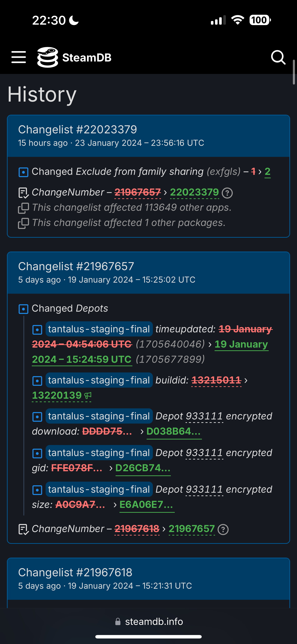The height and width of the screenshot is (644, 297).
Task: Click help icon beside ChangeNumber 21967657
Action: tap(223, 530)
